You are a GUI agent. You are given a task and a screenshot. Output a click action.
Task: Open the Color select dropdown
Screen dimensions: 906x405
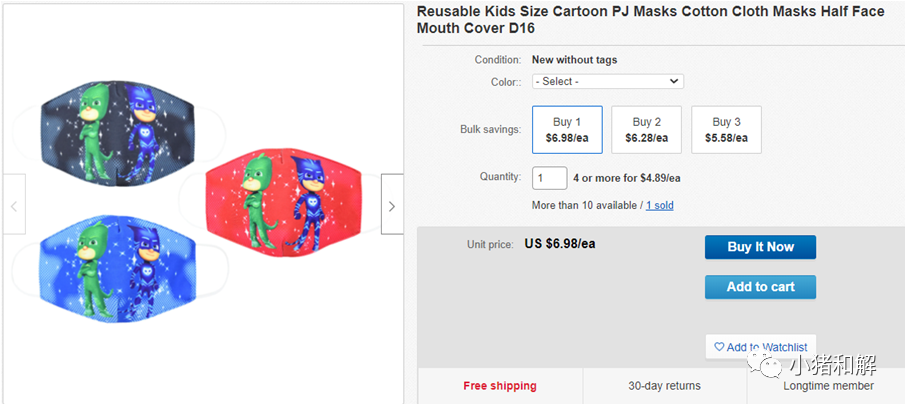click(x=607, y=81)
